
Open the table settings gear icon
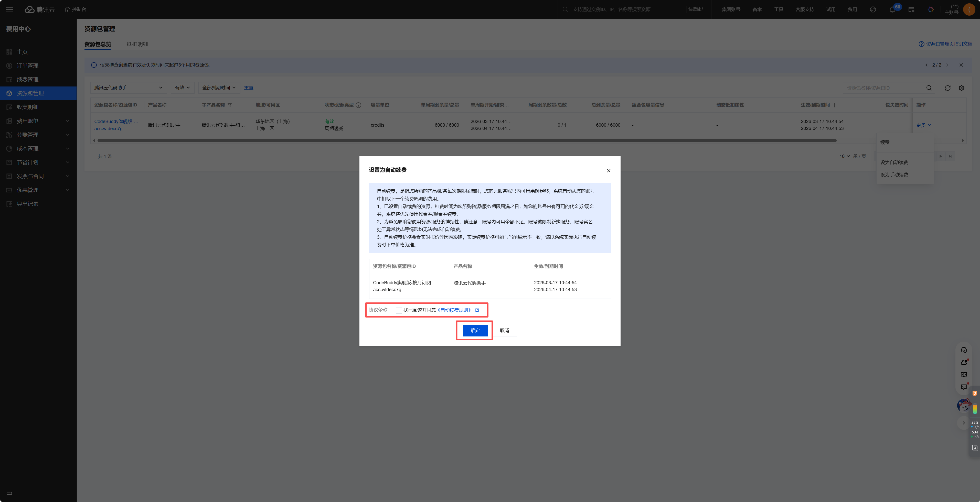click(961, 88)
